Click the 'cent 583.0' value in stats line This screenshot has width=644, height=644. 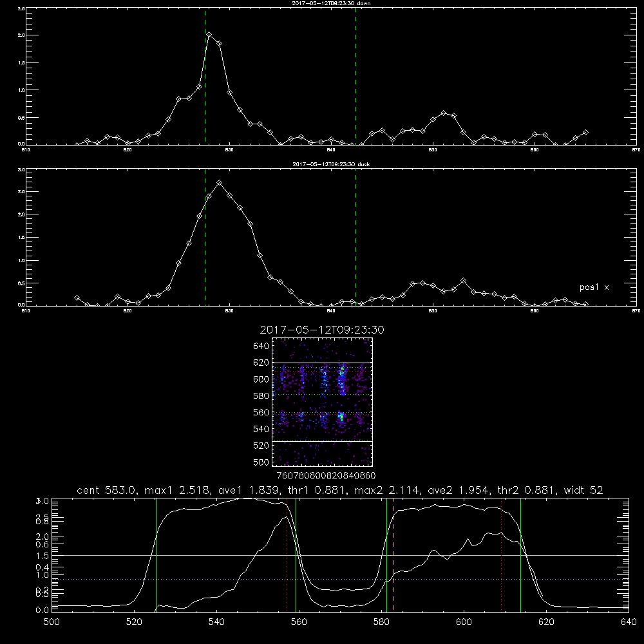click(108, 490)
